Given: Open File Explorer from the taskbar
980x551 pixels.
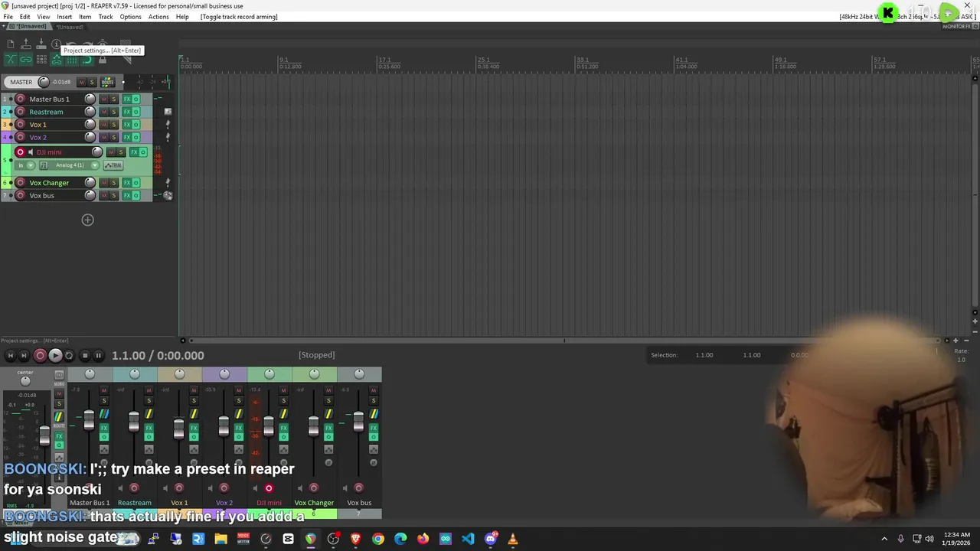Looking at the screenshot, I should pos(220,539).
